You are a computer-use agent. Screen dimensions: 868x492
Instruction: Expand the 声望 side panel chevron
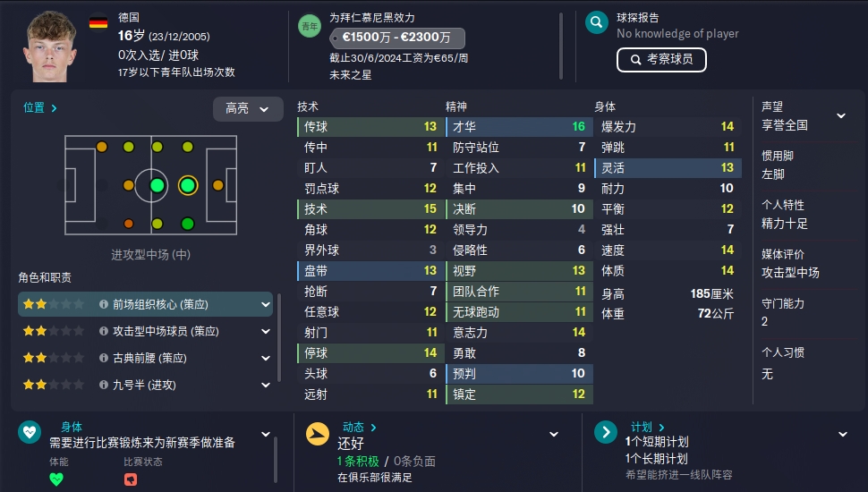[x=841, y=115]
